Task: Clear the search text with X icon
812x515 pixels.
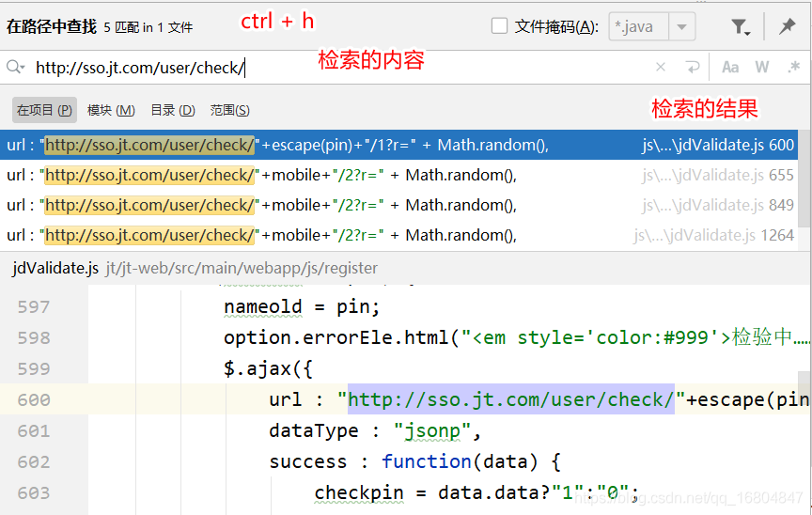Action: [661, 68]
